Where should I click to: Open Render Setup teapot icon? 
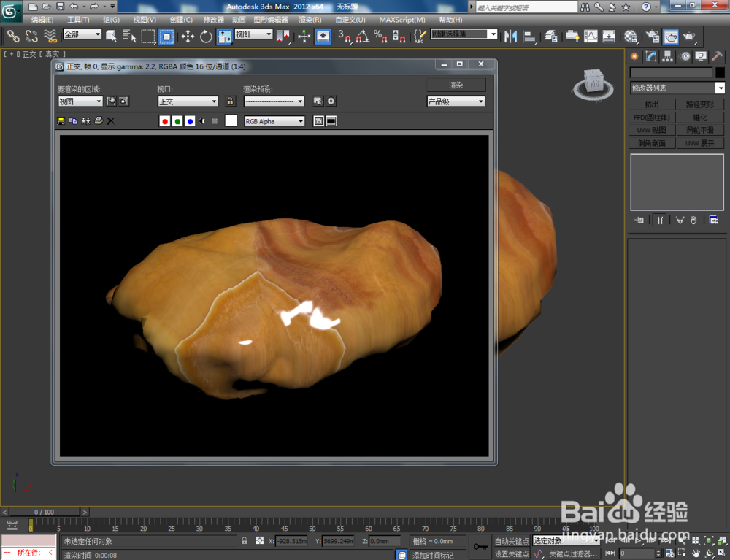click(x=652, y=37)
